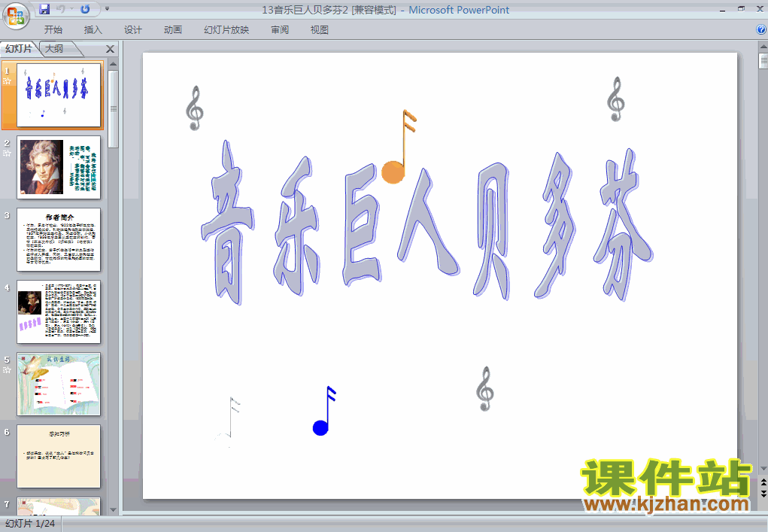Close the slide thumbnails pane
This screenshot has height=532, width=768.
coord(110,49)
